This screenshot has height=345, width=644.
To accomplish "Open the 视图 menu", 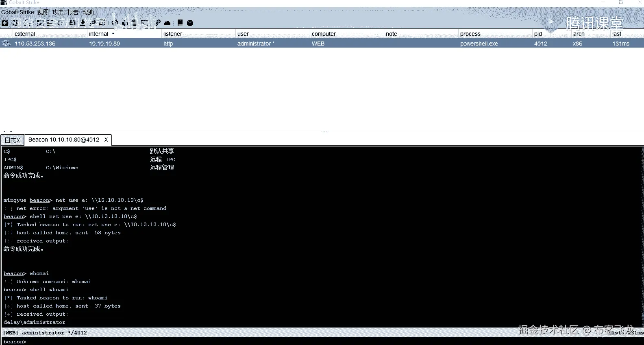I will click(x=43, y=12).
